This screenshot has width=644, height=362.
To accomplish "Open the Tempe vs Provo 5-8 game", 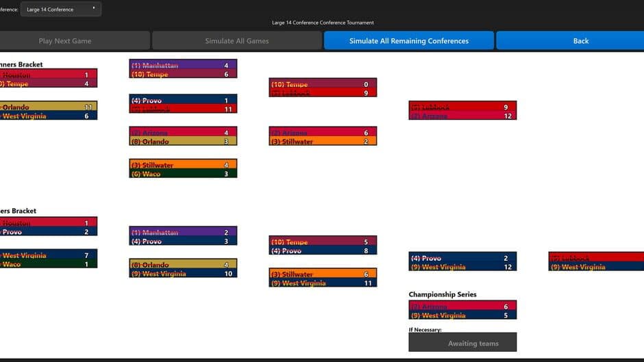I will tap(323, 246).
